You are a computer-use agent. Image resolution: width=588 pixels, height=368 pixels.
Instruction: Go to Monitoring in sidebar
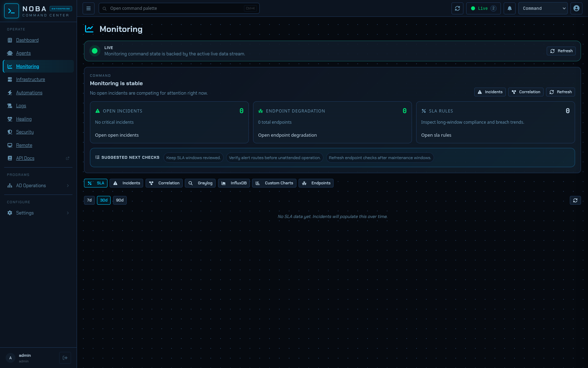38,67
